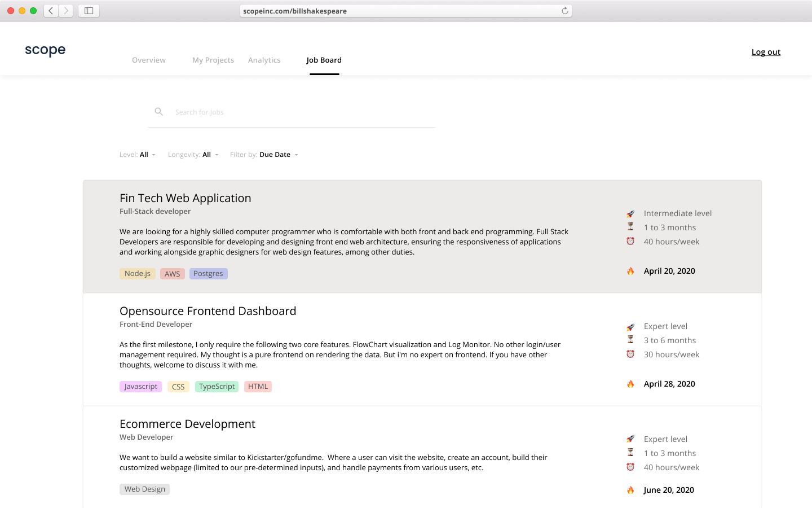Click the scope logo

(45, 50)
